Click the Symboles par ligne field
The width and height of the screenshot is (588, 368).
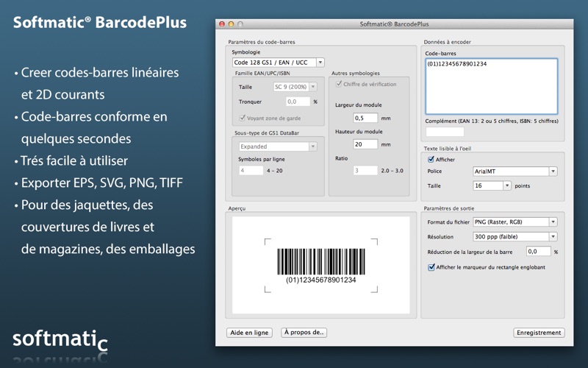tap(251, 171)
